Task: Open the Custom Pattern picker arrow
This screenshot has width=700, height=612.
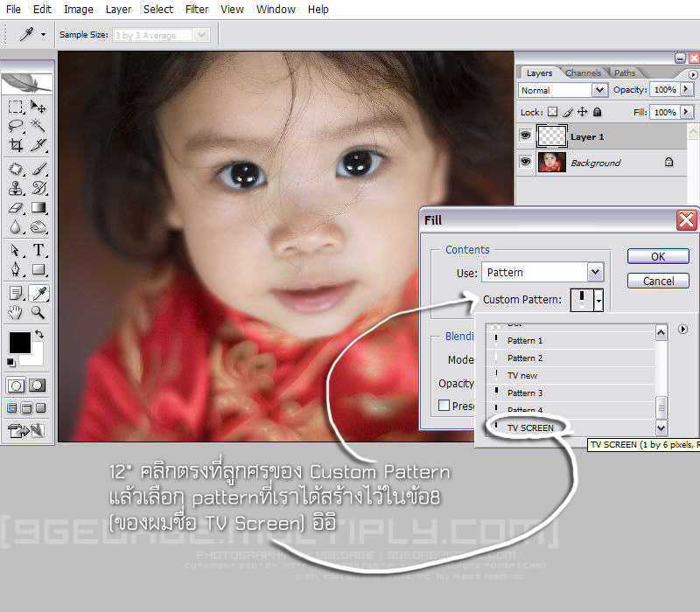Action: tap(598, 300)
